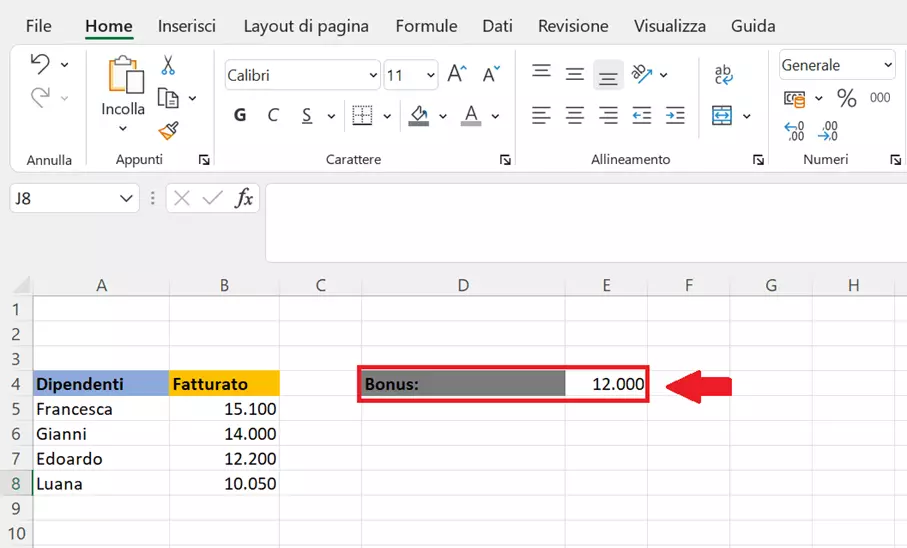Click the merge and center icon
Screen dimensions: 907x548
point(722,115)
